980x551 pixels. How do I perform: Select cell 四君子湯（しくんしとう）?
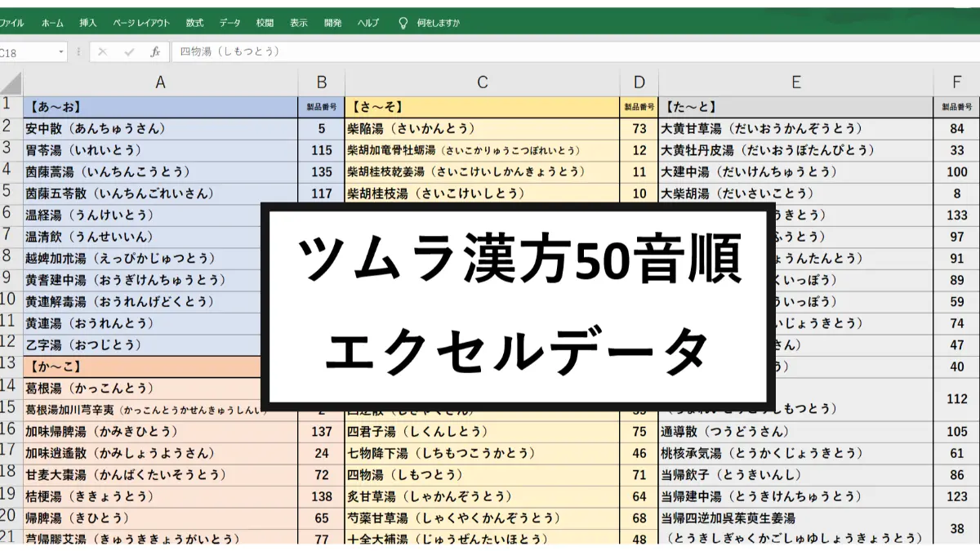483,431
